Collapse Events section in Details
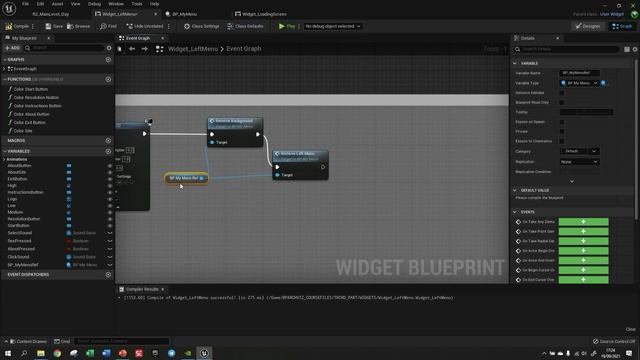This screenshot has height=360, width=640. point(515,212)
